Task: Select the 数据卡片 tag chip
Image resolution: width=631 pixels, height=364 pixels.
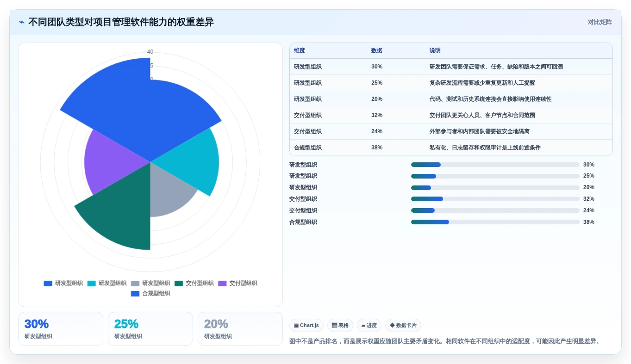Action: click(x=403, y=325)
